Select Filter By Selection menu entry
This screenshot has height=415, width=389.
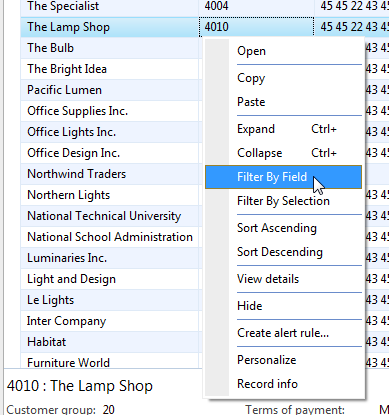click(x=283, y=201)
